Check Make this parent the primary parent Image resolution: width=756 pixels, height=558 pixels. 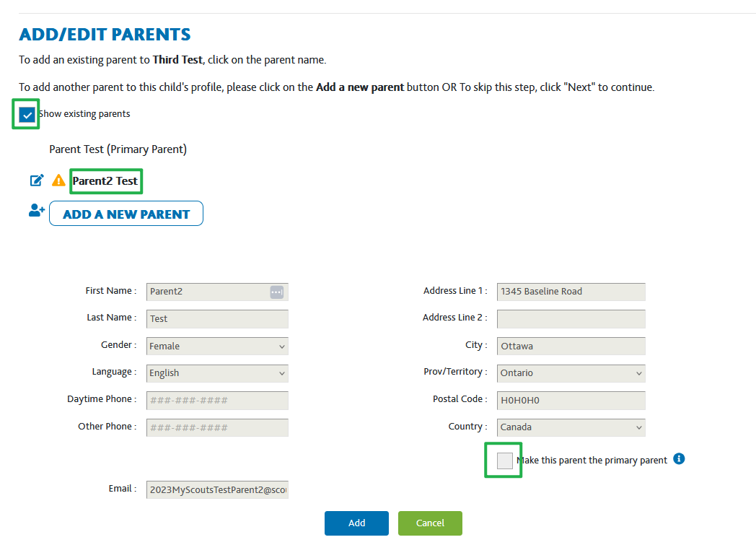[x=505, y=461]
